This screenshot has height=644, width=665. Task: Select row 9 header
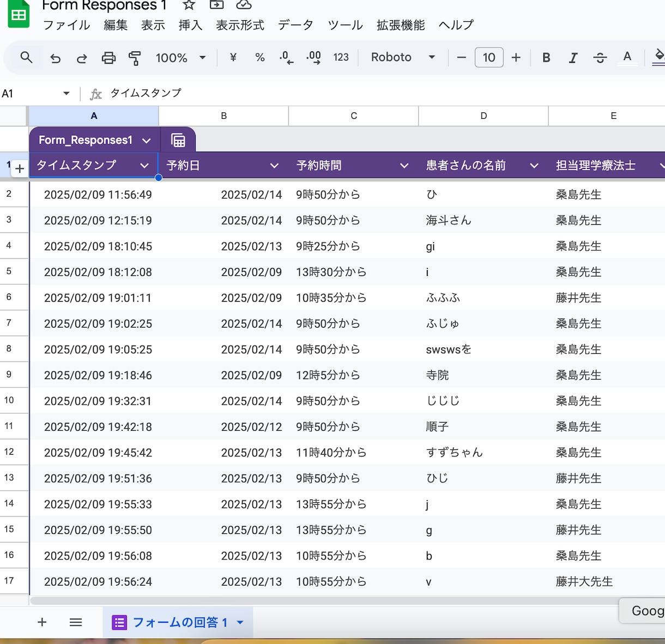(x=14, y=375)
